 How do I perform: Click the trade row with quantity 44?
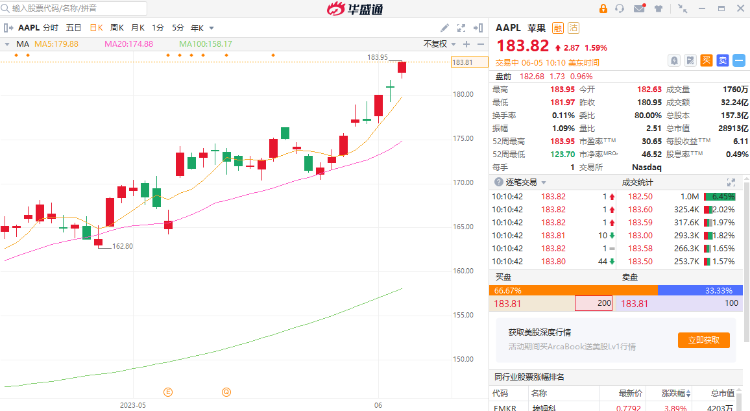pyautogui.click(x=553, y=261)
